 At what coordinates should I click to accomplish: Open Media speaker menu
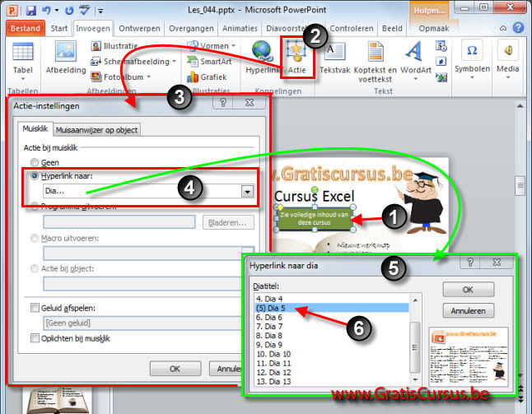click(x=507, y=59)
